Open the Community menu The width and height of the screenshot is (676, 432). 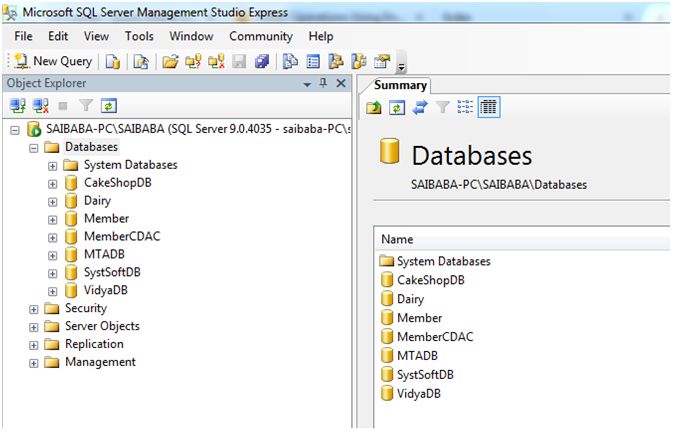point(261,36)
